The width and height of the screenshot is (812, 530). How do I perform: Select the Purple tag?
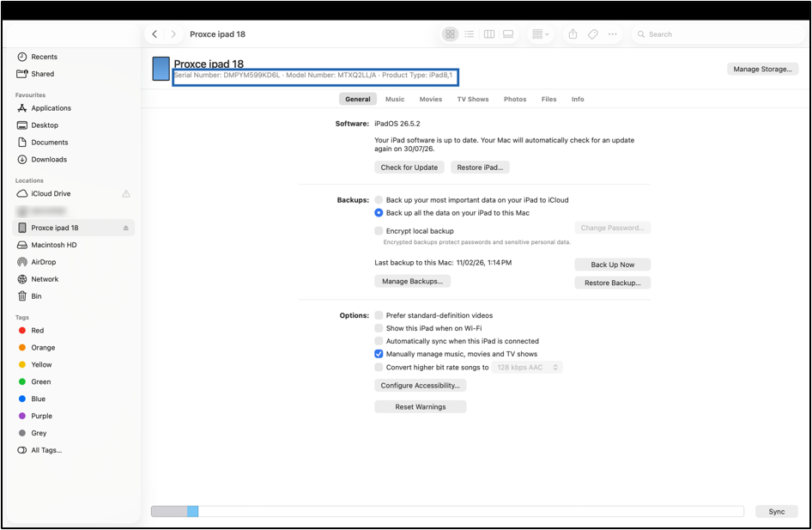click(73, 416)
